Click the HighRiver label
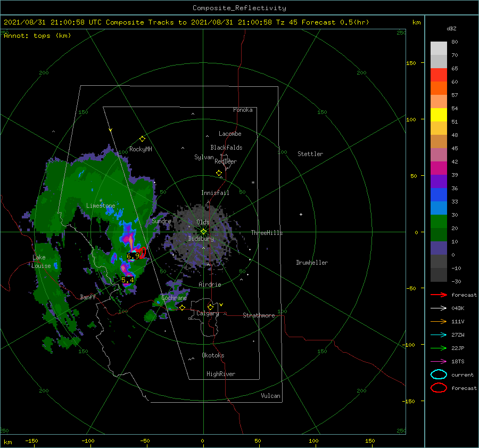This screenshot has height=448, width=479. 221,374
